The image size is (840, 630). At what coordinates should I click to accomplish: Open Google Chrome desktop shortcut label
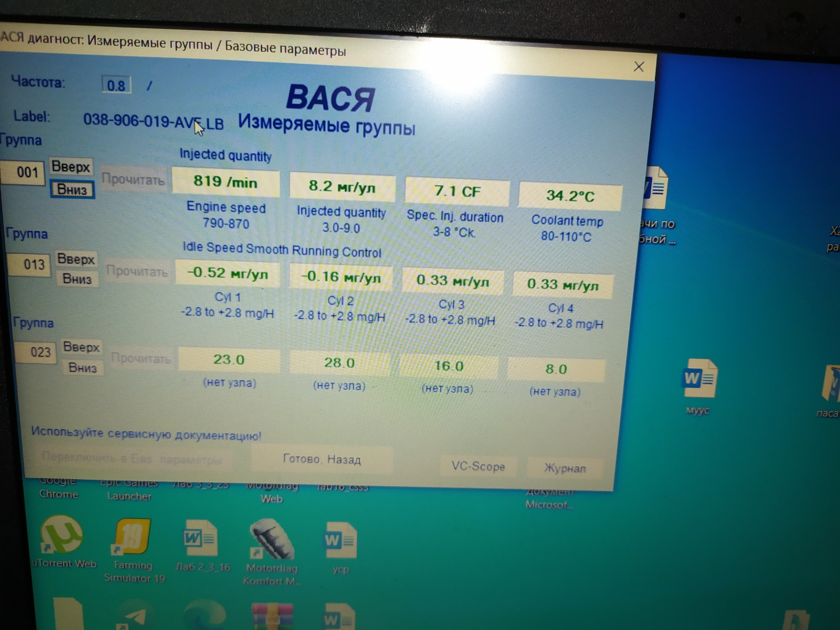click(x=59, y=488)
